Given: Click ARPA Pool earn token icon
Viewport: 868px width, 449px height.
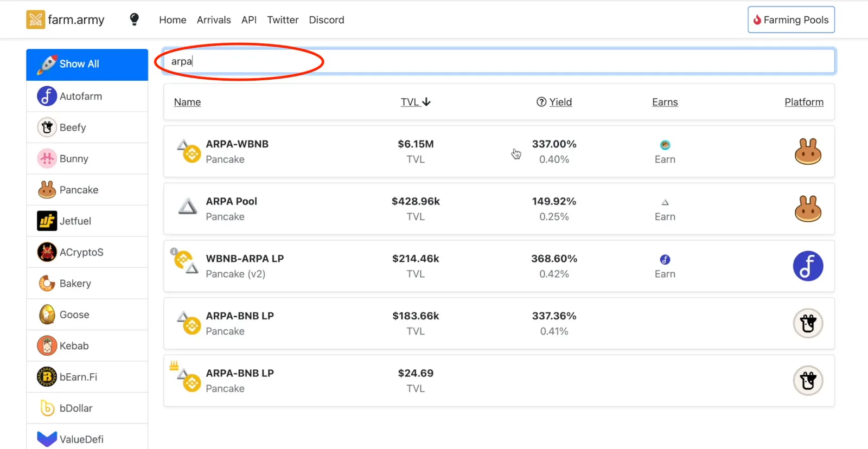Looking at the screenshot, I should 665,202.
